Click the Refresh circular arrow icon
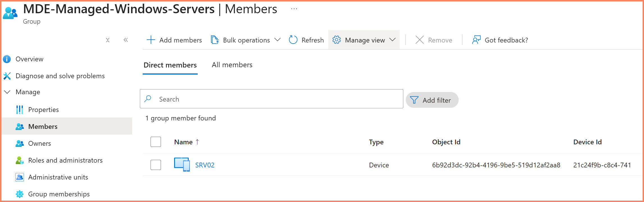644x202 pixels. click(293, 40)
